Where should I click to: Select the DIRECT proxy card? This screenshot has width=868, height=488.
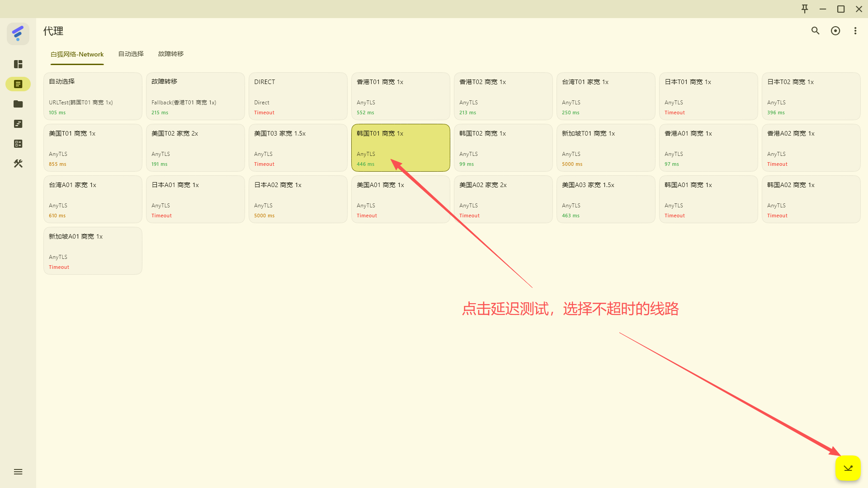pos(298,96)
